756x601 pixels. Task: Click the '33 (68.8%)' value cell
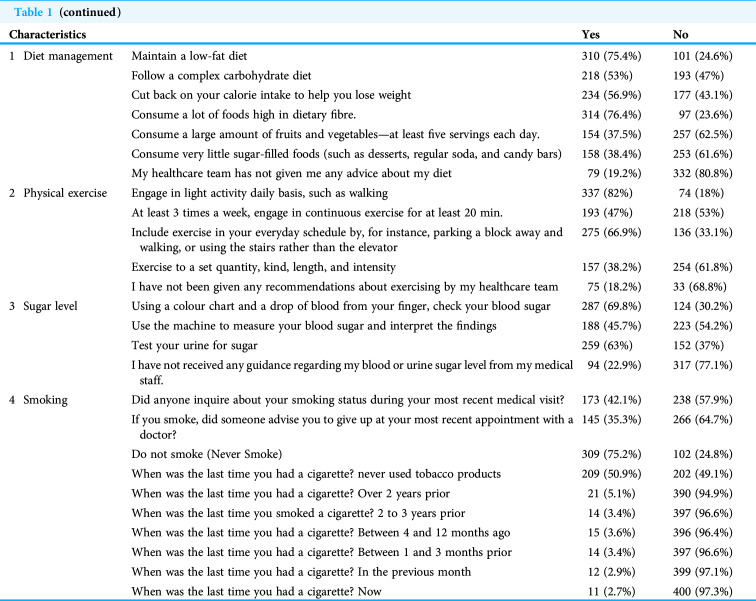click(700, 287)
